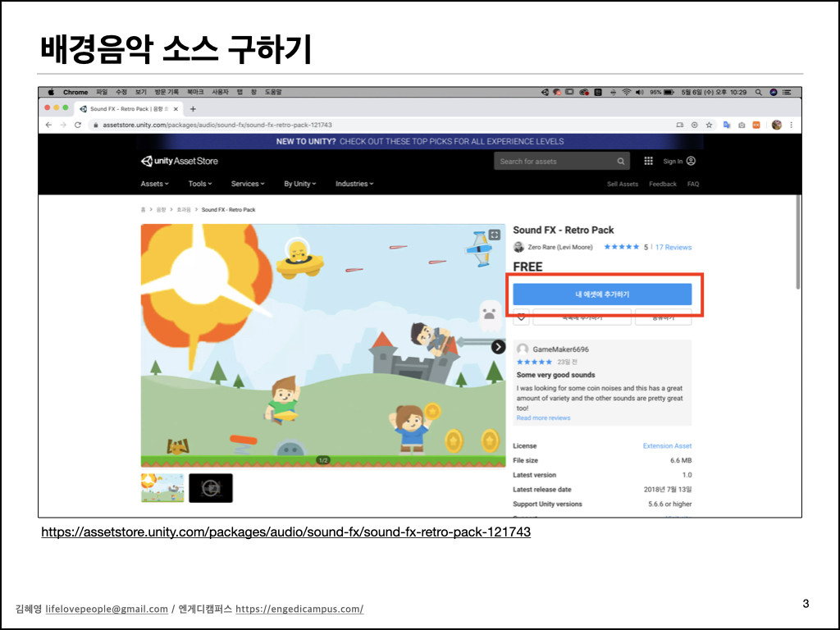Open the 방문 기록 menu
This screenshot has height=630, width=840.
tap(167, 92)
